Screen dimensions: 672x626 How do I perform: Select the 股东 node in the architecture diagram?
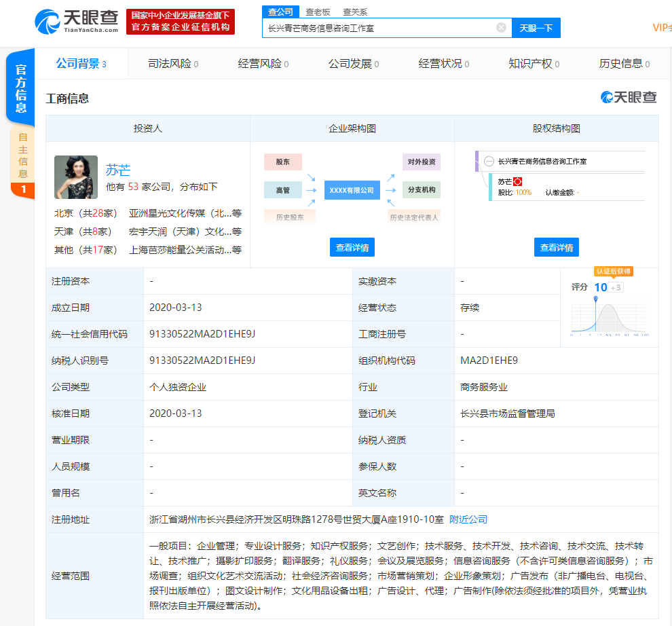click(x=283, y=162)
